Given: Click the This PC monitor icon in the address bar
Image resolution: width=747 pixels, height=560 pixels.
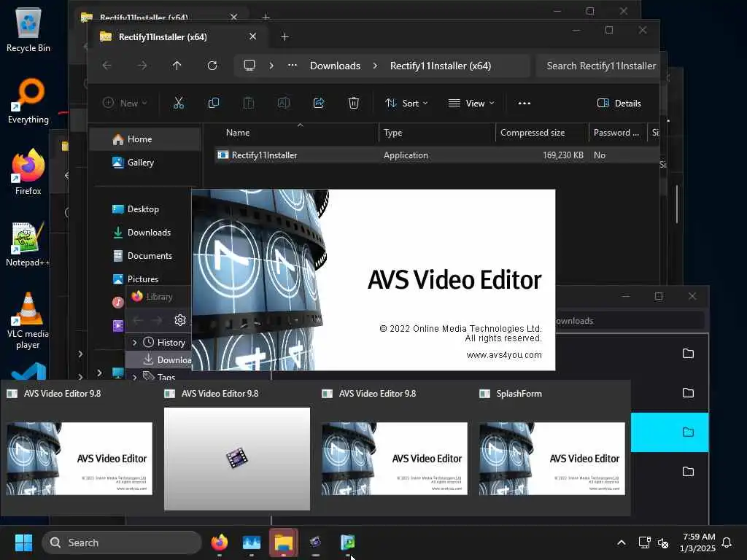Looking at the screenshot, I should (x=249, y=65).
